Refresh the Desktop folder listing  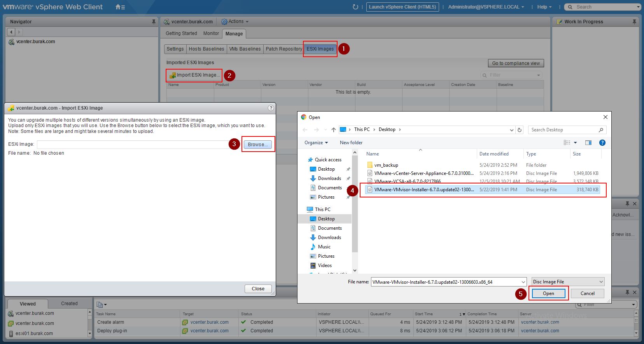coord(520,130)
